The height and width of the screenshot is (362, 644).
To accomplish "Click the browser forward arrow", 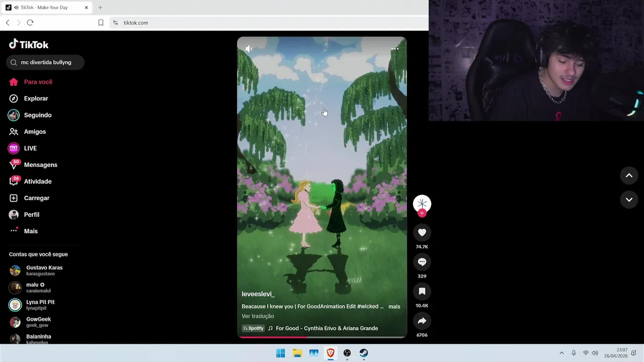I will pyautogui.click(x=19, y=23).
